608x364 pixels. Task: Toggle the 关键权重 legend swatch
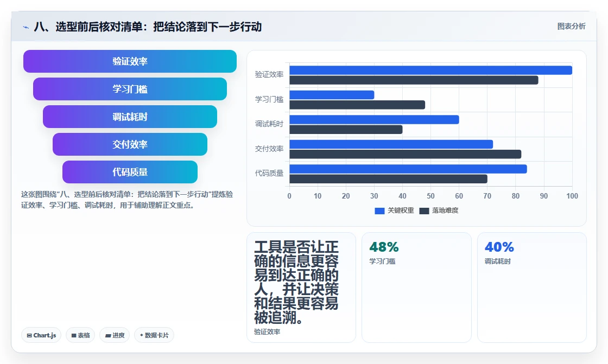pos(379,210)
